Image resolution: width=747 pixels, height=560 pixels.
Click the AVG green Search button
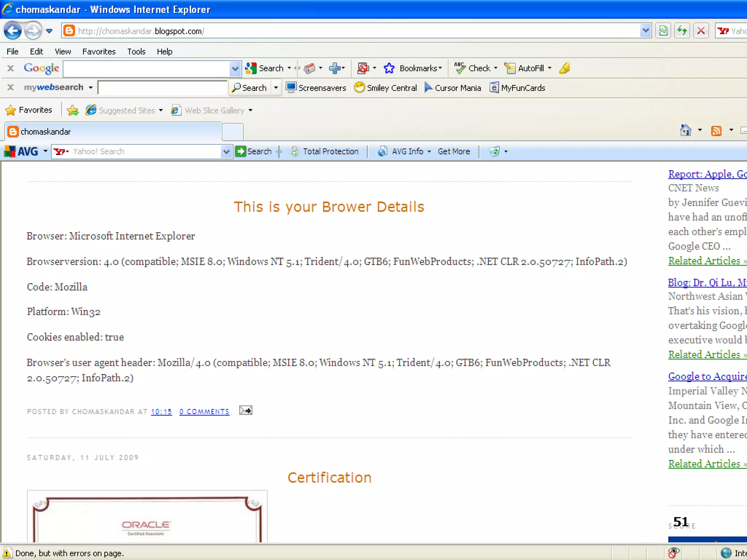253,151
